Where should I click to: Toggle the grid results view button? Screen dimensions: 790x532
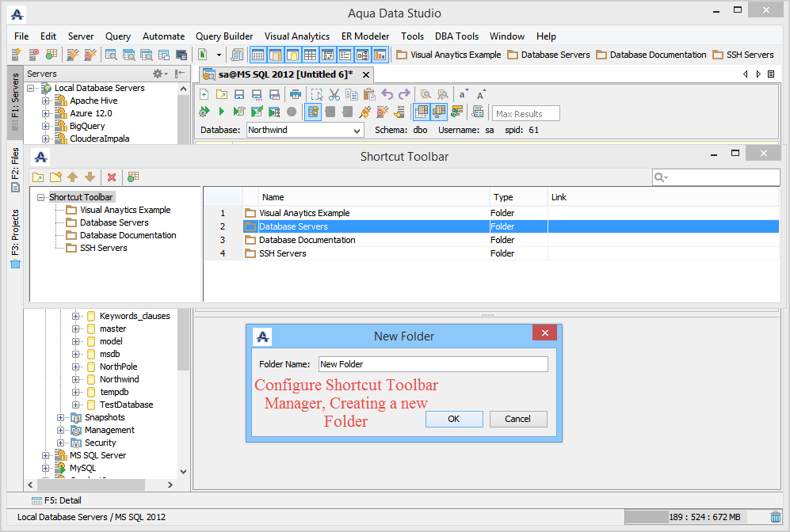coord(422,112)
